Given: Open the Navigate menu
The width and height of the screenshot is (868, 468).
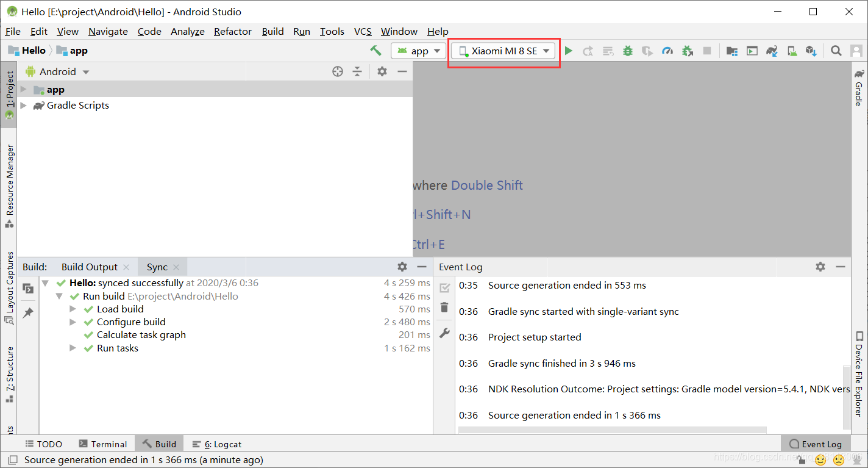Looking at the screenshot, I should pos(108,31).
